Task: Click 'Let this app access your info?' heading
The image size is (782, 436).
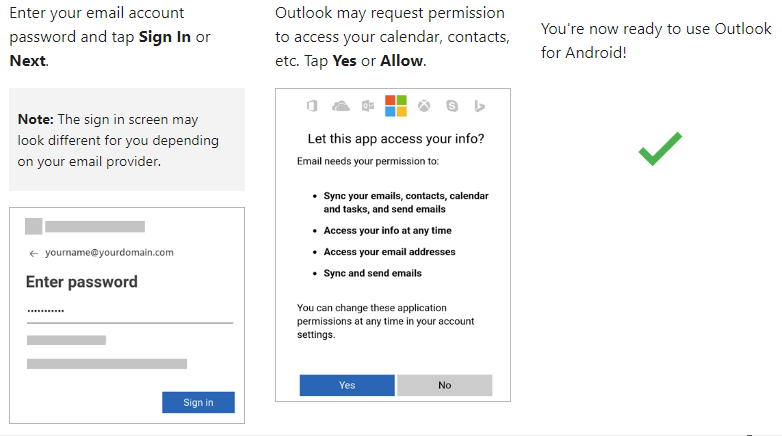Action: [396, 139]
